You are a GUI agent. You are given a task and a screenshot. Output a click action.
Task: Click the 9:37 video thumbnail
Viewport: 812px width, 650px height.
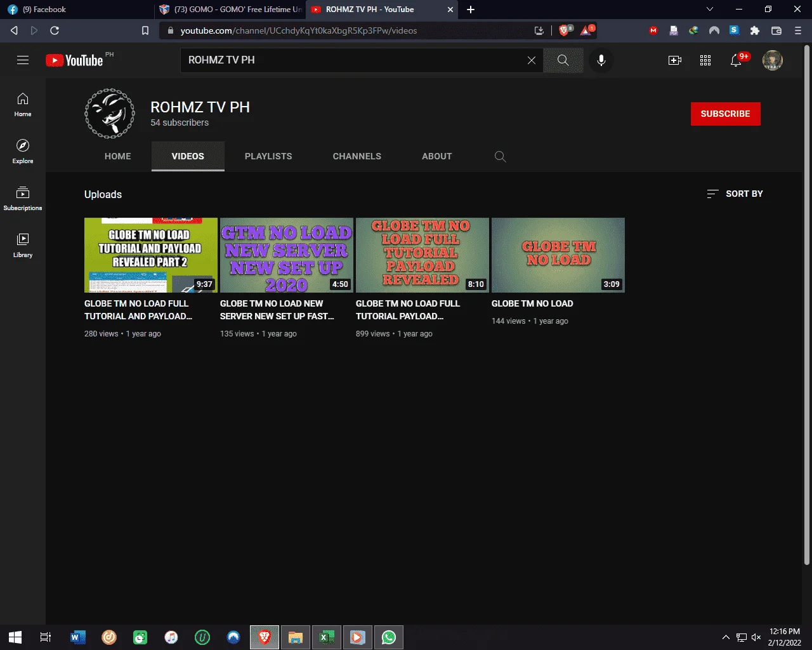(x=151, y=255)
